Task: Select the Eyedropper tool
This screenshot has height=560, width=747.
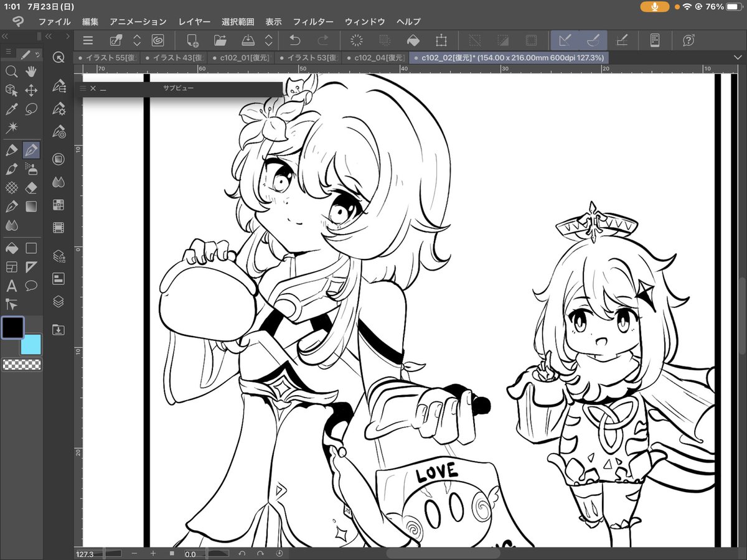Action: (11, 110)
